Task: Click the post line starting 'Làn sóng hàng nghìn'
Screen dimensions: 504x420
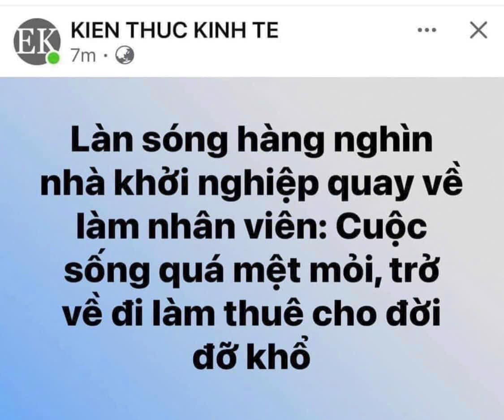Action: pos(251,141)
